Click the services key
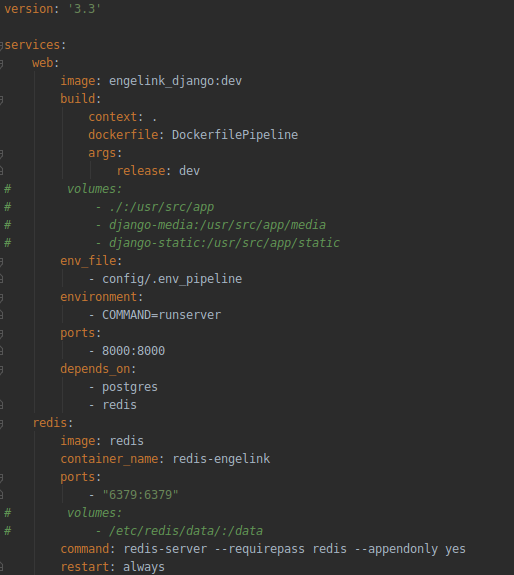The height and width of the screenshot is (575, 514). click(32, 45)
